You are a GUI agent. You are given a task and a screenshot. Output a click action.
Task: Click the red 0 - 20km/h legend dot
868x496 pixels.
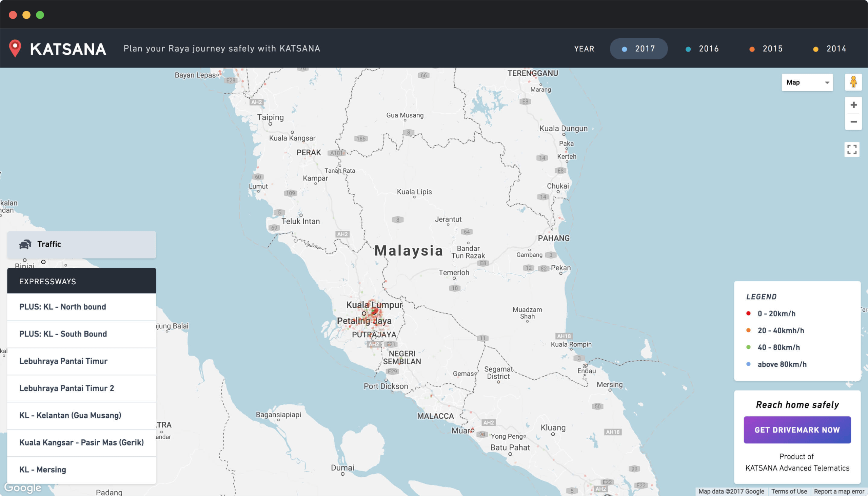[x=748, y=313]
